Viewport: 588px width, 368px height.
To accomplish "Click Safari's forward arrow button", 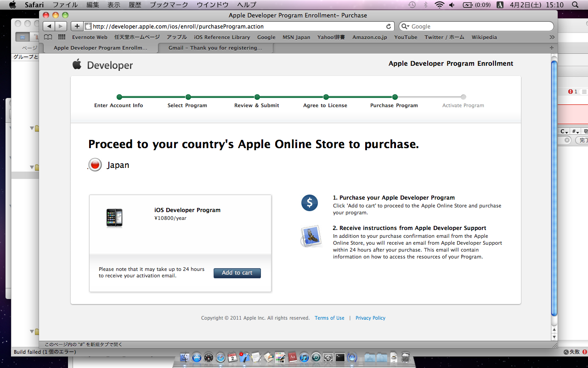I will (61, 26).
